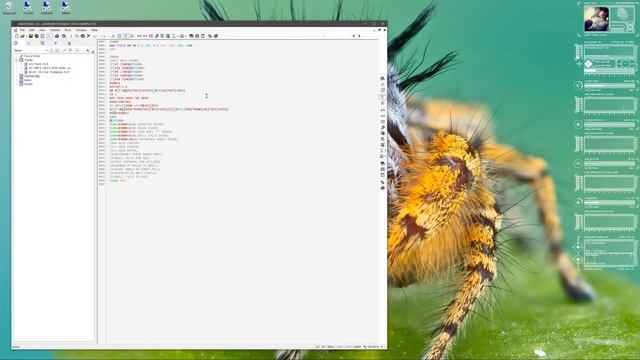Select the Bolt Circle Example file
The height and width of the screenshot is (360, 640).
click(49, 72)
